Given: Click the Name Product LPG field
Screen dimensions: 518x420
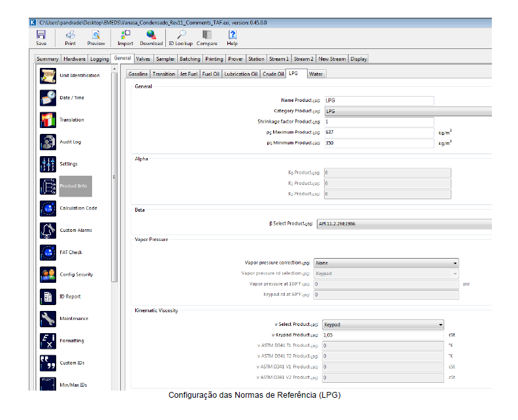Looking at the screenshot, I should (x=379, y=101).
